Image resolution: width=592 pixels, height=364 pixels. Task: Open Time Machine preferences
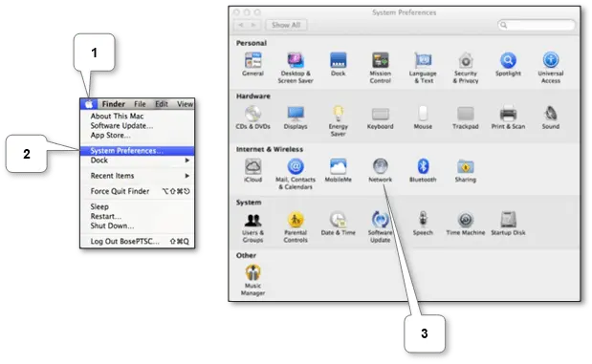[x=466, y=224]
